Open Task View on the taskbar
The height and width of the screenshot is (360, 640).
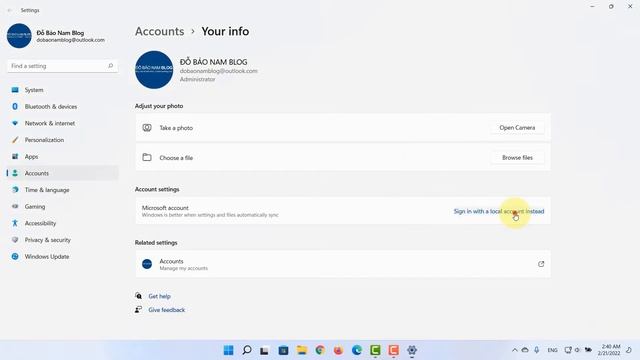[264, 350]
